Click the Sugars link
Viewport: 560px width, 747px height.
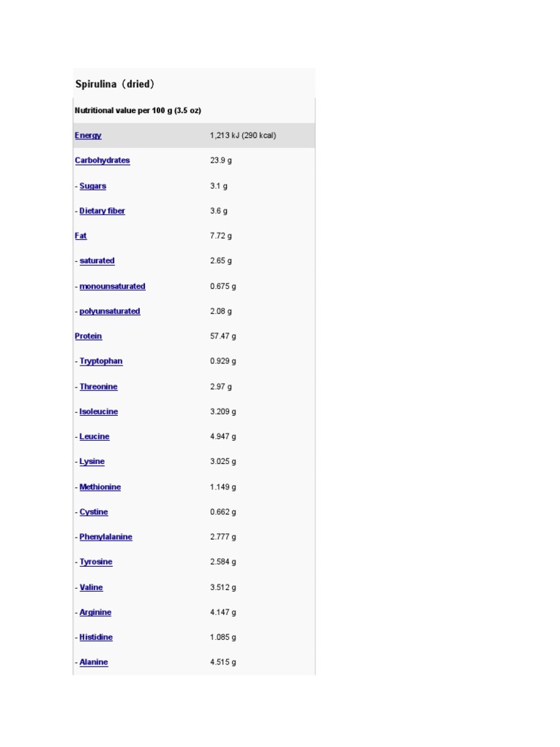[93, 186]
